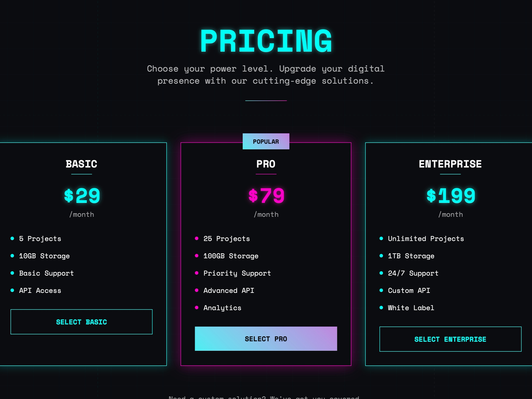Viewport: 532px width, 399px height.
Task: Click the Pro plan heading
Action: pyautogui.click(x=266, y=164)
